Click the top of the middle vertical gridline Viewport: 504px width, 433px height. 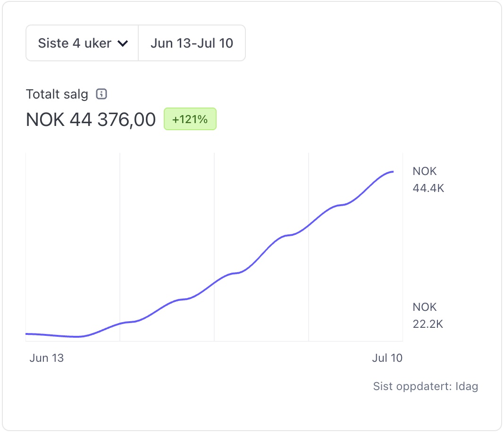point(214,155)
